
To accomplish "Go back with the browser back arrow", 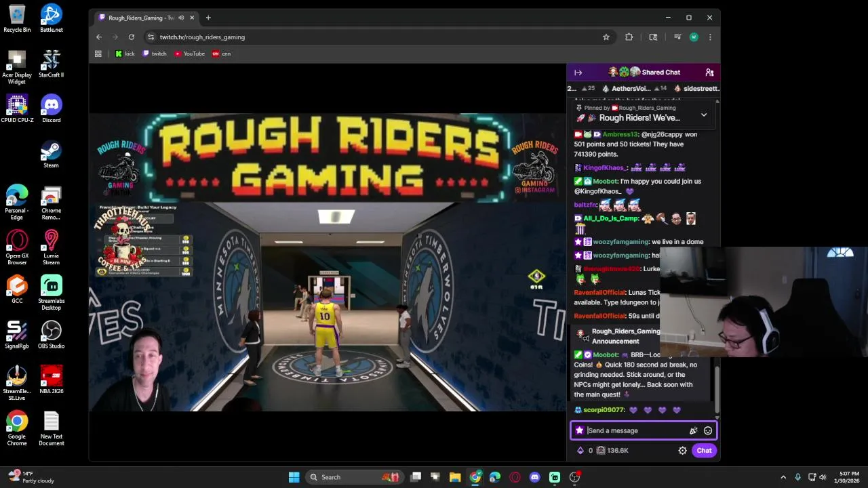I will click(x=99, y=37).
